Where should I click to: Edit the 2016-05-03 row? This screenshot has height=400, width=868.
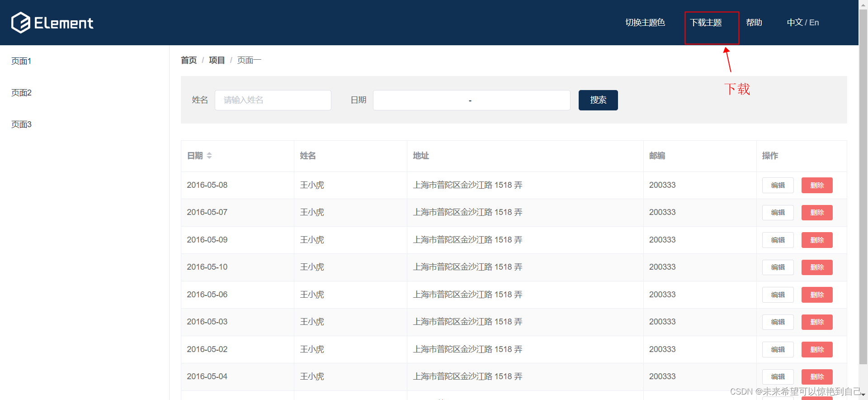pyautogui.click(x=778, y=322)
